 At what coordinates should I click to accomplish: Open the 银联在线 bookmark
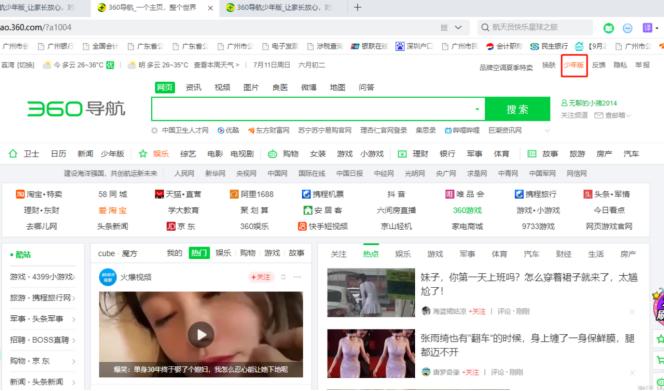[369, 46]
